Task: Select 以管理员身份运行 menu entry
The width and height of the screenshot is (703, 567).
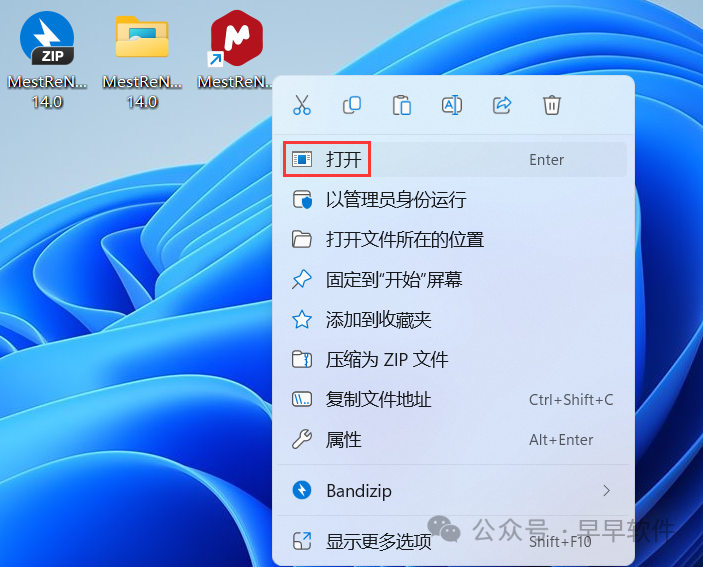Action: [395, 200]
